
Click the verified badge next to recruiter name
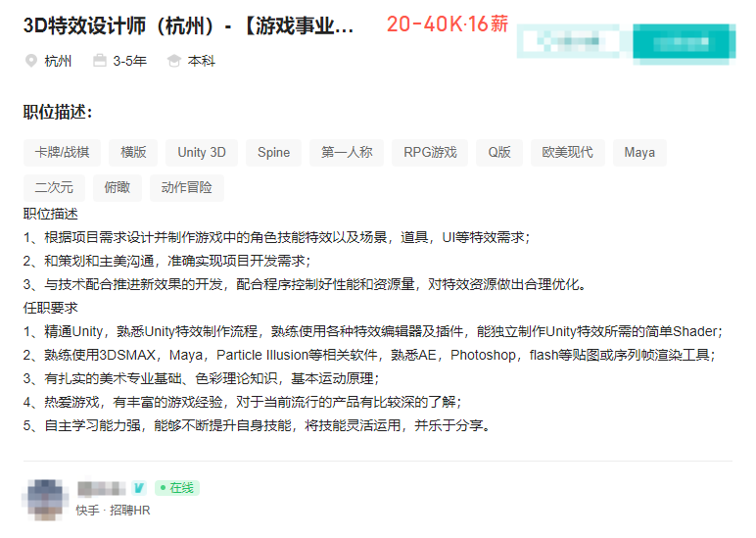pyautogui.click(x=138, y=488)
